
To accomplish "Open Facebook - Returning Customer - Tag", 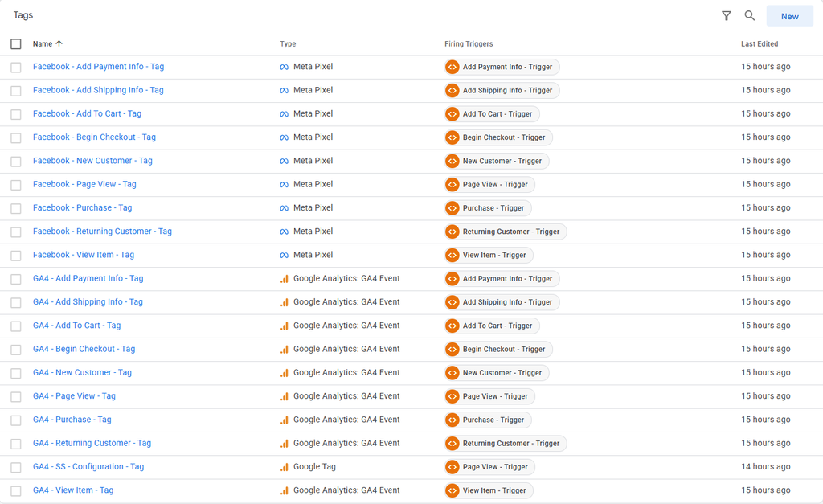I will click(102, 232).
